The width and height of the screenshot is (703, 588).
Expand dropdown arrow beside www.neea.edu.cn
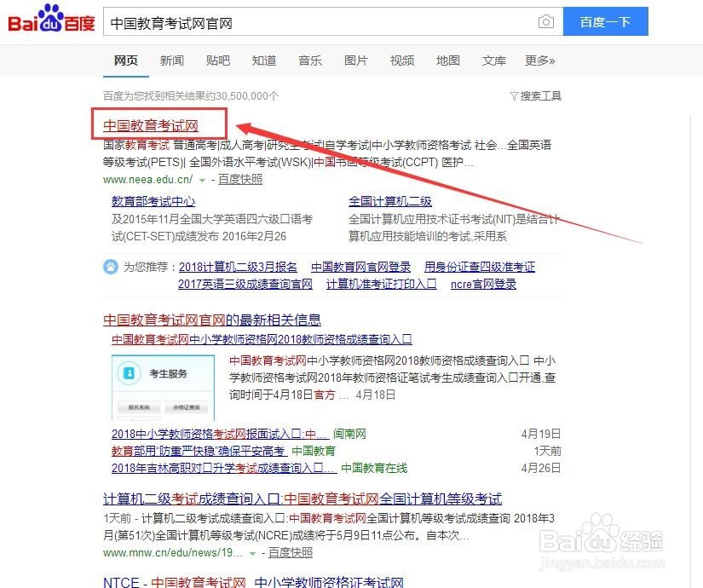[x=202, y=181]
